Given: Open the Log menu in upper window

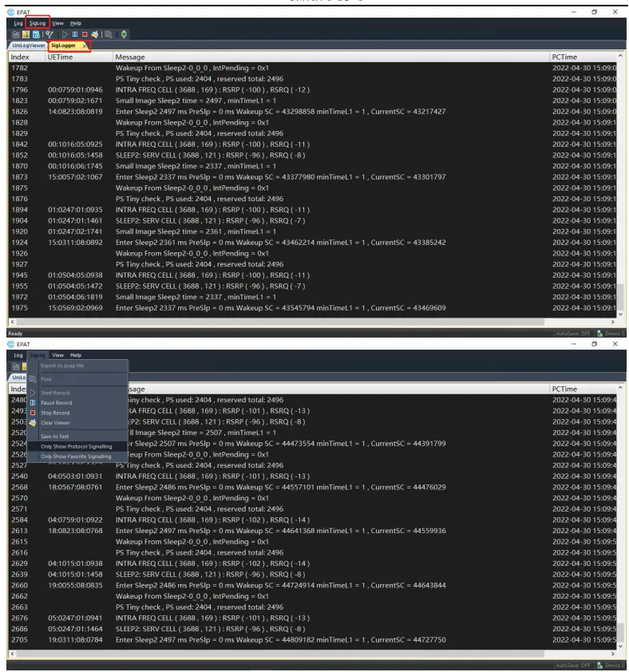Looking at the screenshot, I should coord(18,23).
